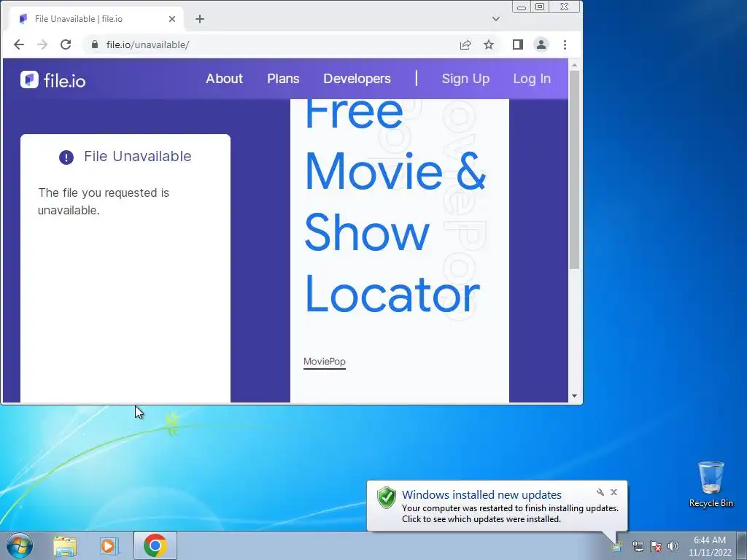Share this page using the share icon
The image size is (747, 560).
coord(465,44)
